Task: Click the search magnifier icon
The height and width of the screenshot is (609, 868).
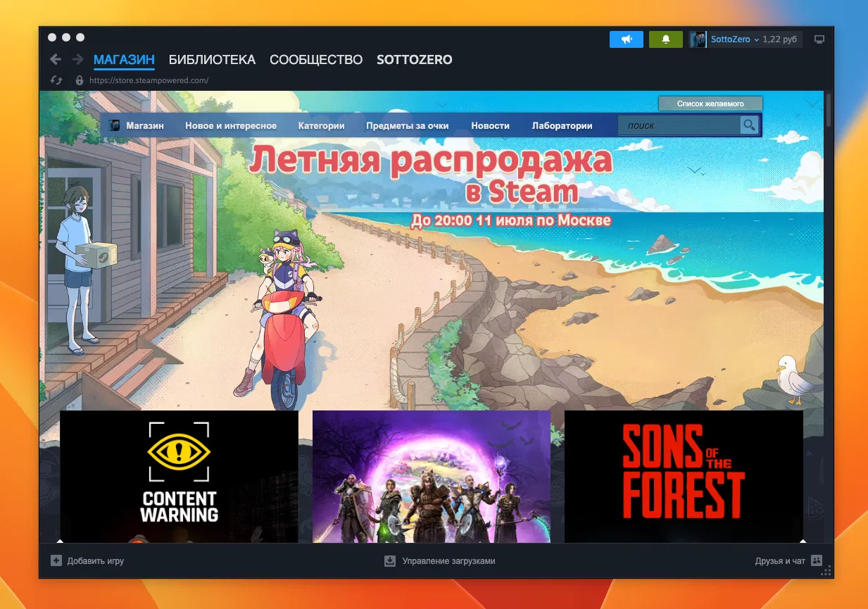Action: (x=749, y=125)
